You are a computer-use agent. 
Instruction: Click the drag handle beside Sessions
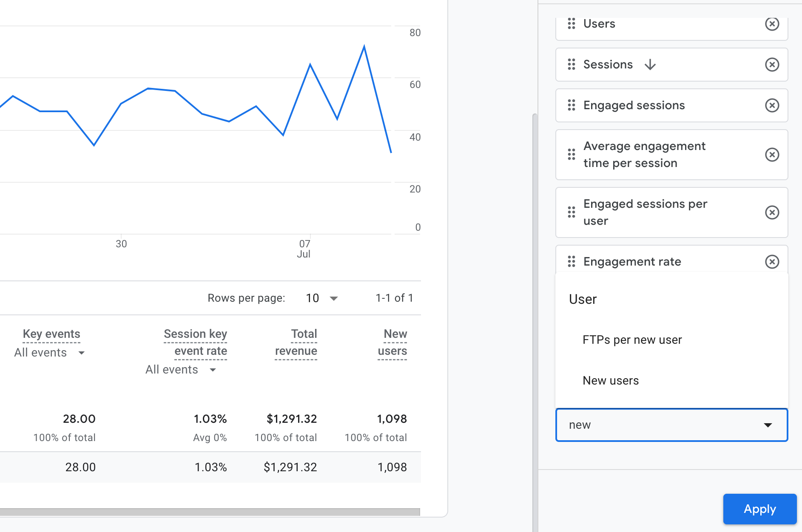point(571,65)
